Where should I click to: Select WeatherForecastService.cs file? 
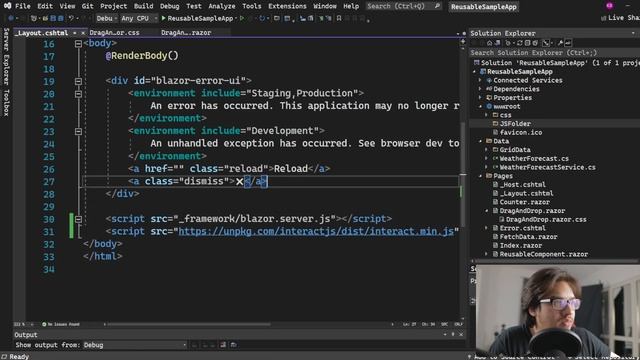coord(547,167)
